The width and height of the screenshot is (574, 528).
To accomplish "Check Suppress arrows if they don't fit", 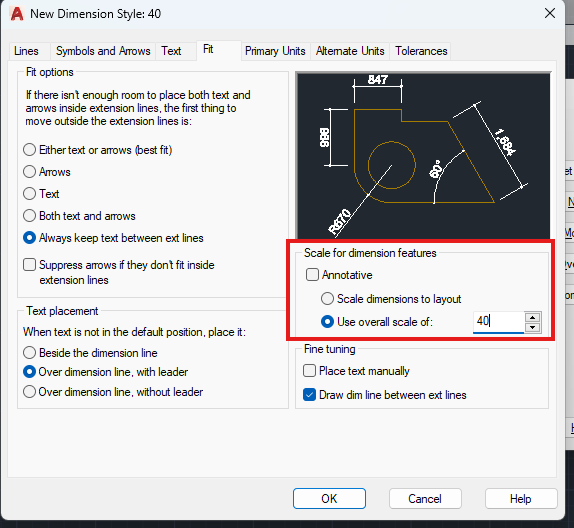I will pos(29,265).
